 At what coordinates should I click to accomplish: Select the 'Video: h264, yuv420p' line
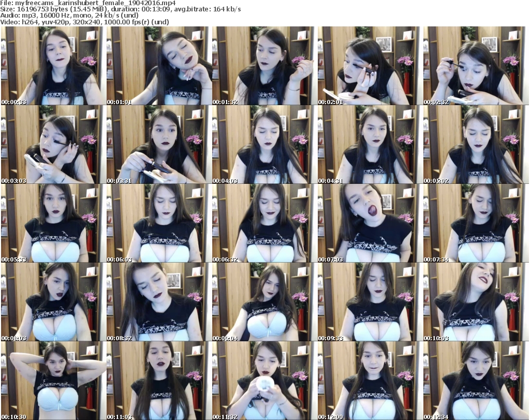click(x=84, y=22)
